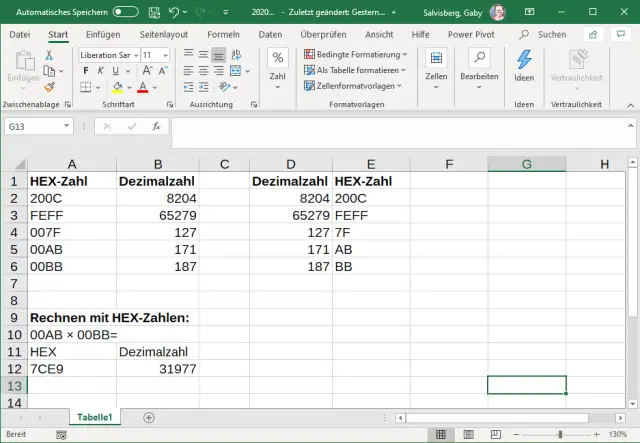Toggle Automatisches Speichern switch
Image resolution: width=640 pixels, height=443 pixels.
[126, 12]
